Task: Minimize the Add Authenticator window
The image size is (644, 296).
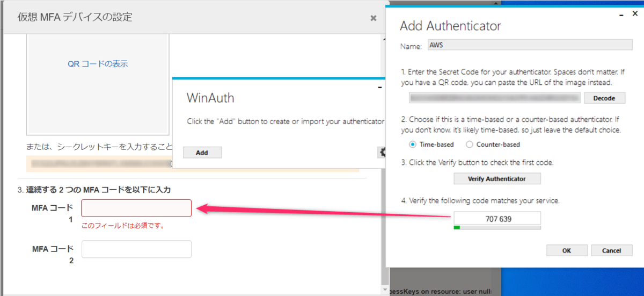Action: 621,16
